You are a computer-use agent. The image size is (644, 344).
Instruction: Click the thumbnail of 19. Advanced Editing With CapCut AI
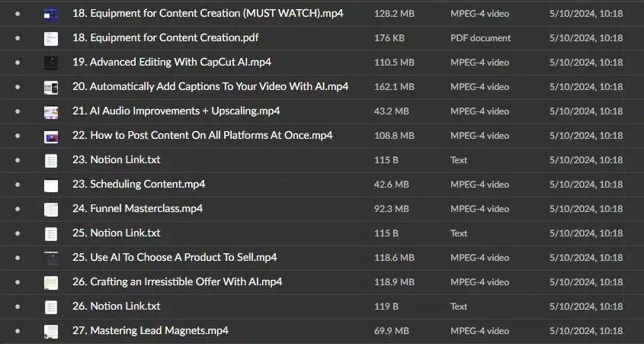tap(51, 63)
